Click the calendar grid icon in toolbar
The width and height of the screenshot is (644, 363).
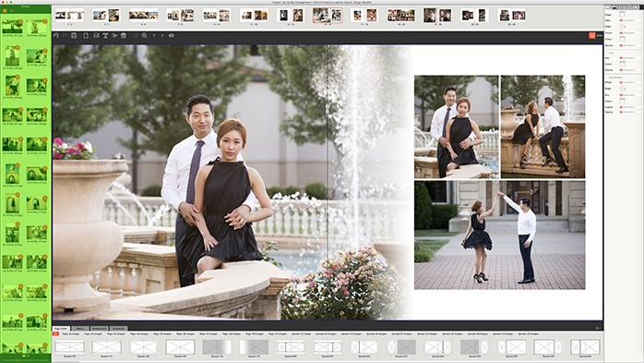click(x=124, y=36)
